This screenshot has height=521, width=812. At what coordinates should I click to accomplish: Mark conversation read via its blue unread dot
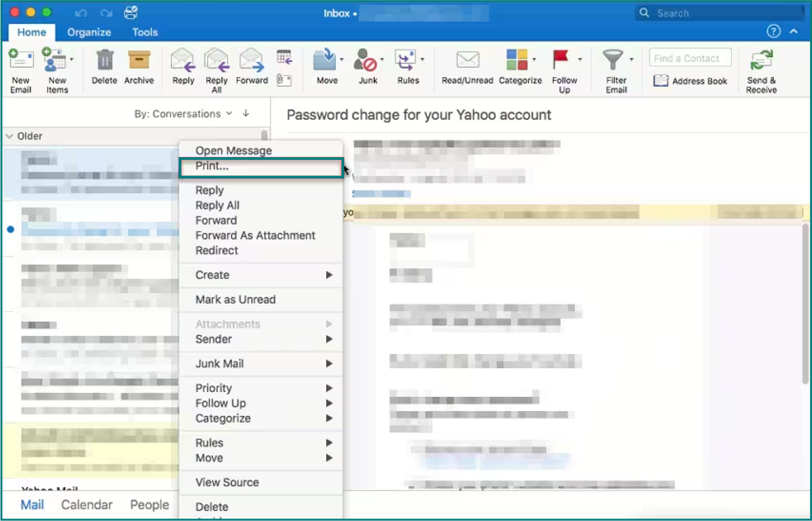[11, 229]
